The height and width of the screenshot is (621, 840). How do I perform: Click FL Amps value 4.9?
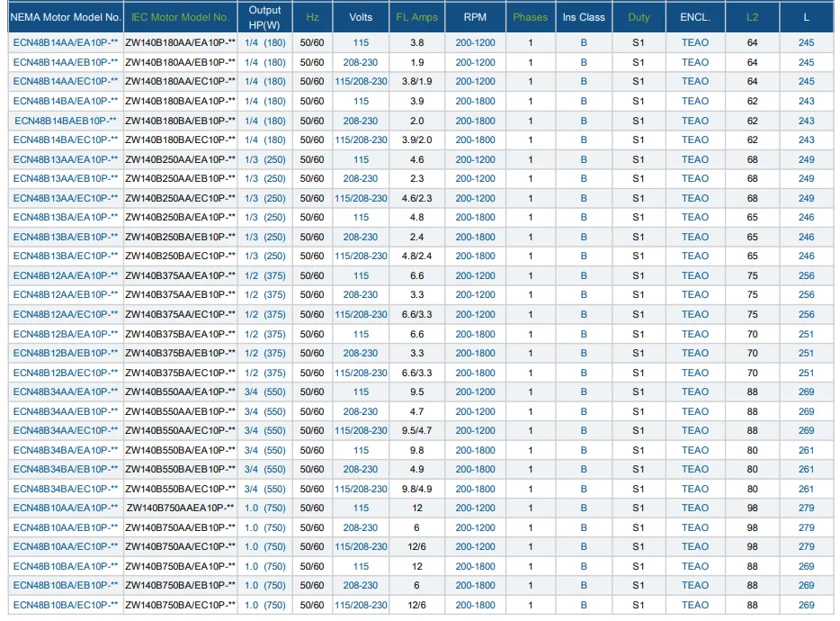coord(416,469)
